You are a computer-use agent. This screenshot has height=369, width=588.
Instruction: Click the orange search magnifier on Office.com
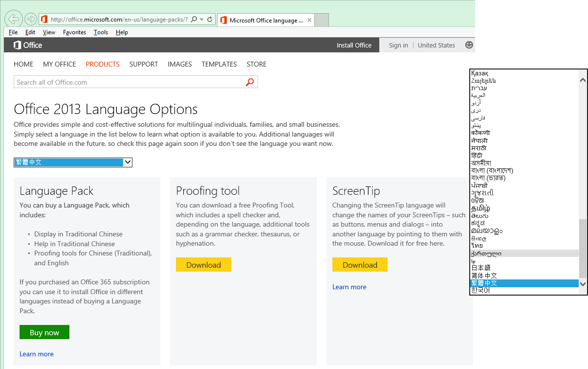[x=250, y=82]
